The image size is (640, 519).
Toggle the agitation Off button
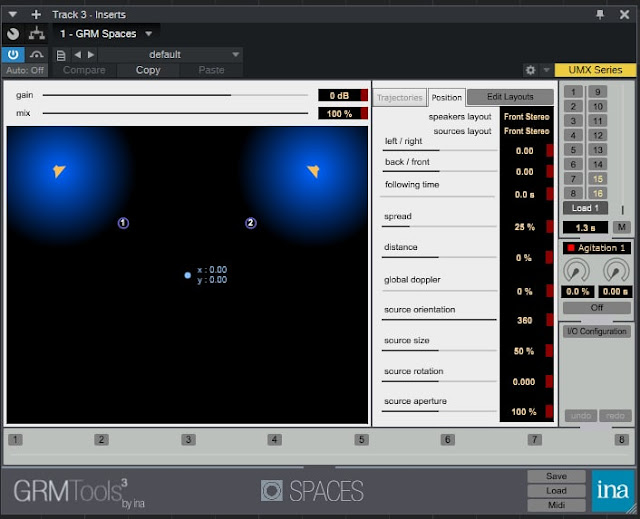[597, 308]
